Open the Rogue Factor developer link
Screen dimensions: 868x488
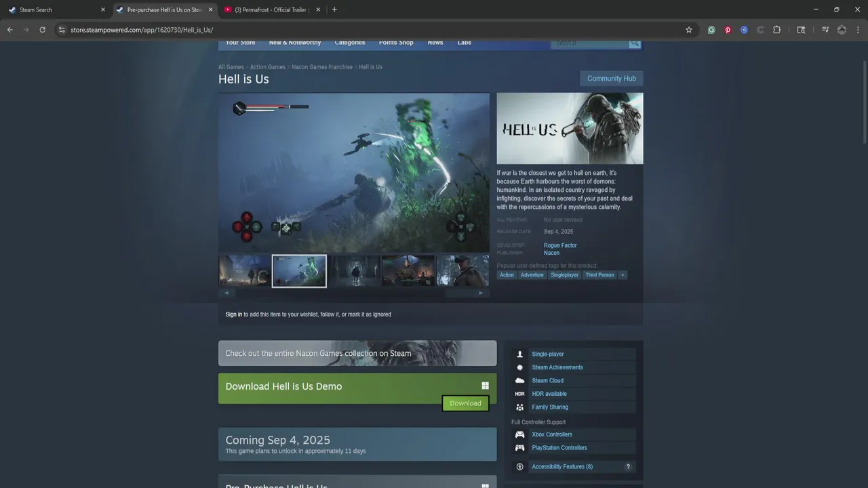coord(560,245)
